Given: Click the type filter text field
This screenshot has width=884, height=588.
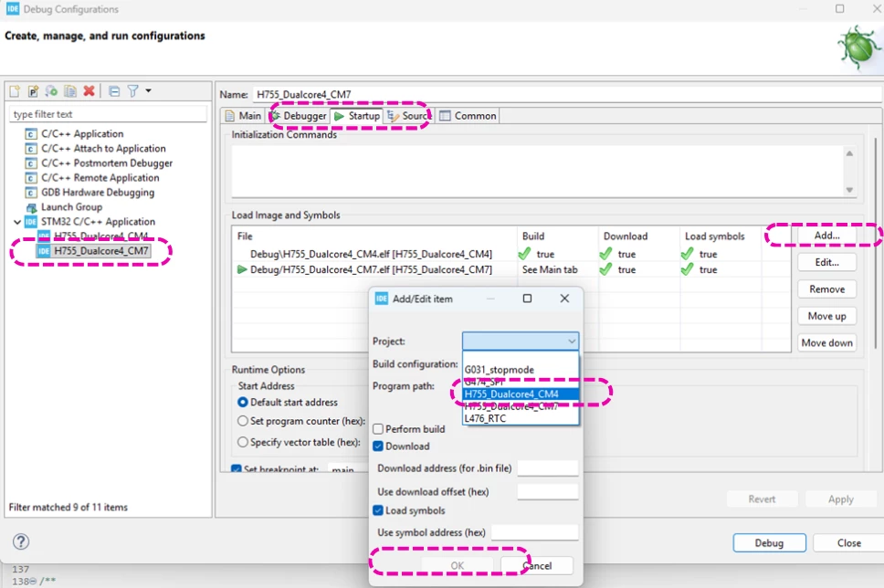Looking at the screenshot, I should tap(109, 114).
